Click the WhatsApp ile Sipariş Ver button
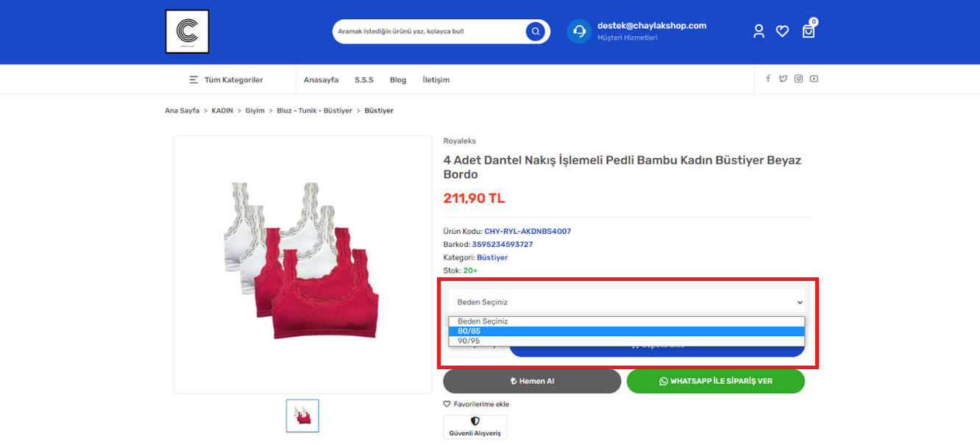 click(x=715, y=381)
